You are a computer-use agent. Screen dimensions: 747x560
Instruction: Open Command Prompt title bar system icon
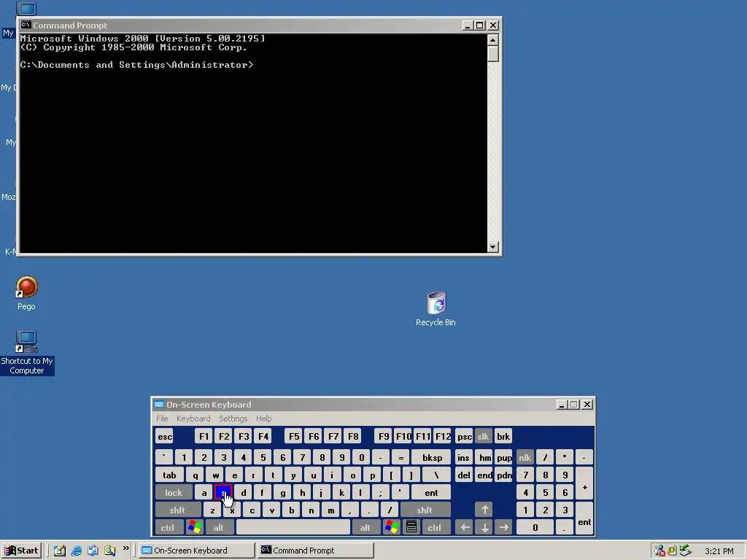[26, 25]
